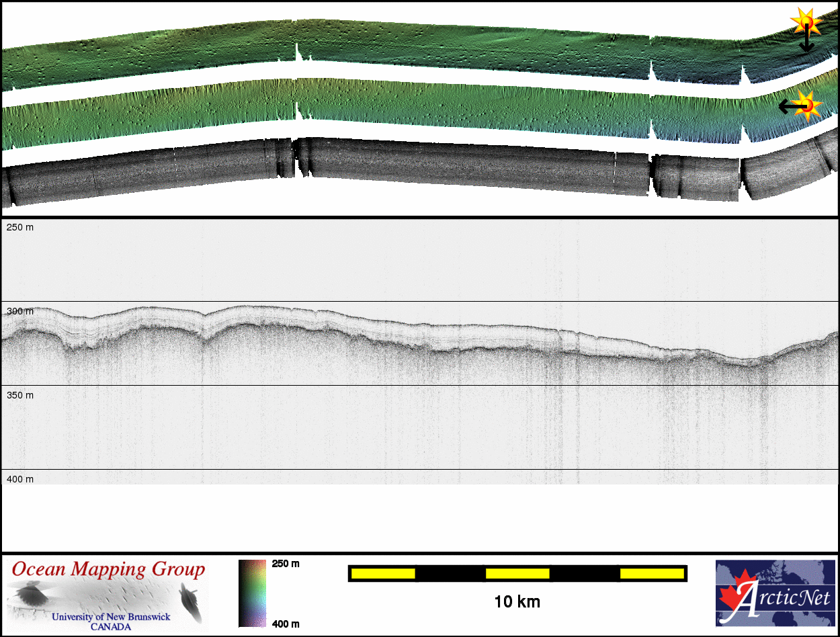Click the 10 km scale bar label
Screen dimensions: 840x637
pos(517,601)
